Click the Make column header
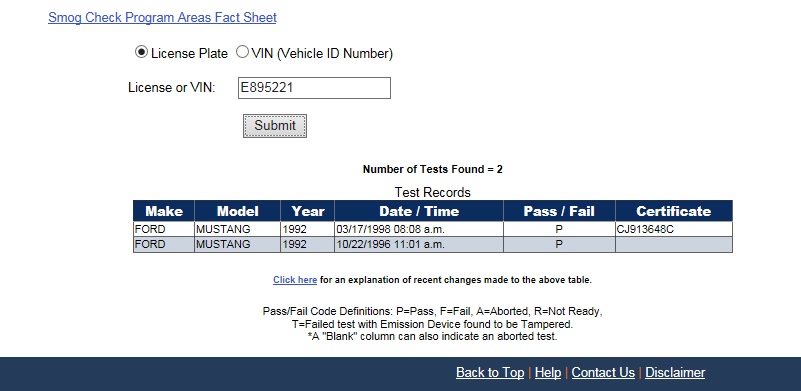This screenshot has height=391, width=801. pyautogui.click(x=164, y=211)
